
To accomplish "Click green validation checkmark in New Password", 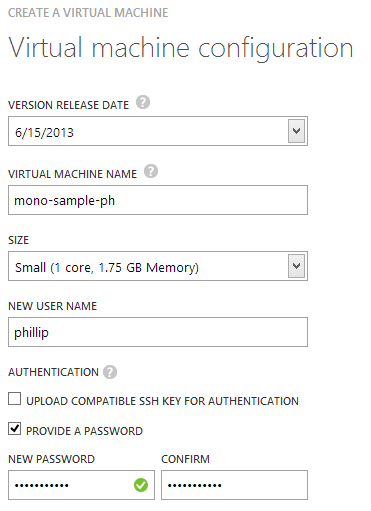I will click(141, 485).
